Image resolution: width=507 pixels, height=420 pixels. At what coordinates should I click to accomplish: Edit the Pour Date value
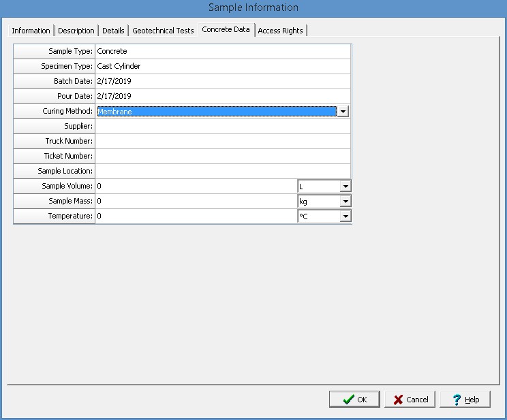tap(222, 97)
